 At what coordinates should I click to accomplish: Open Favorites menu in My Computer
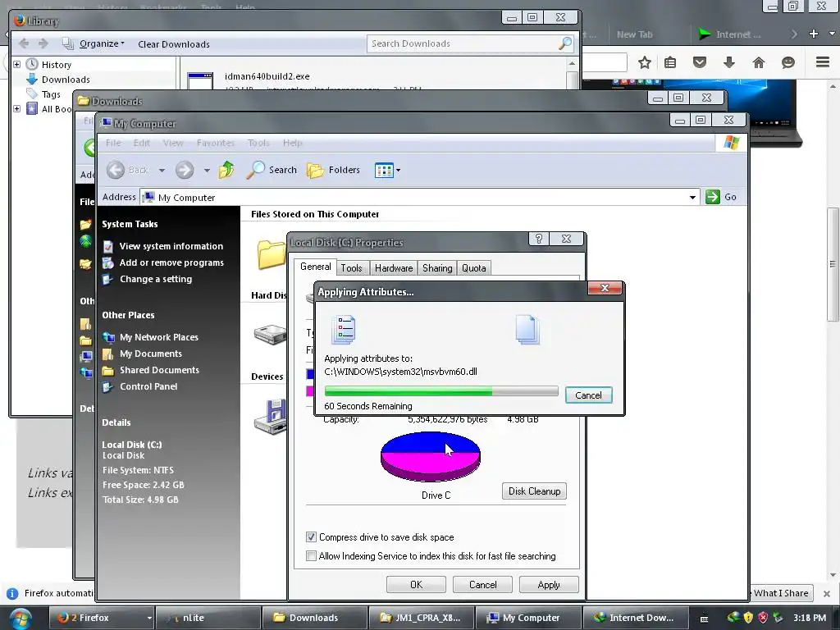click(216, 143)
